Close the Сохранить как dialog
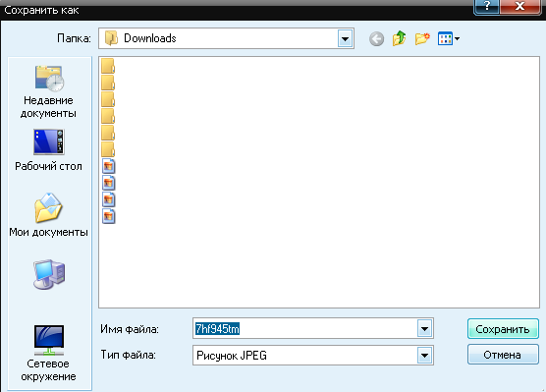 point(519,6)
